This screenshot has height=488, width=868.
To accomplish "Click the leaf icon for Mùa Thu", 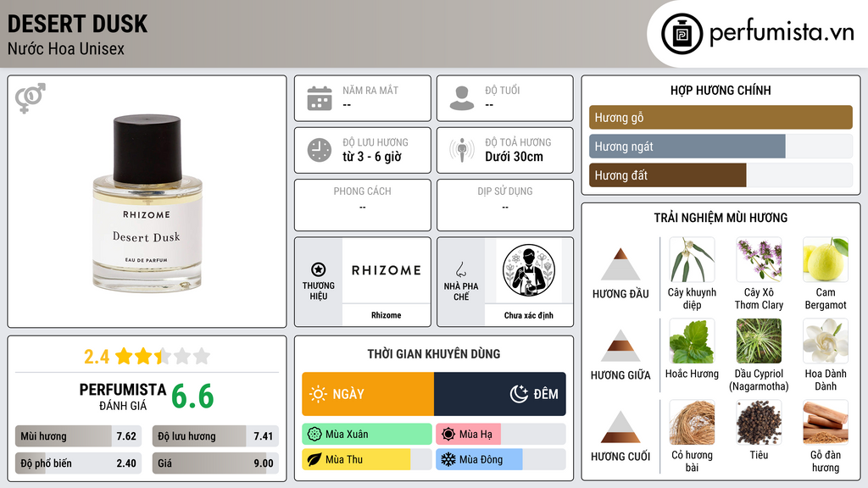I will coord(314,459).
